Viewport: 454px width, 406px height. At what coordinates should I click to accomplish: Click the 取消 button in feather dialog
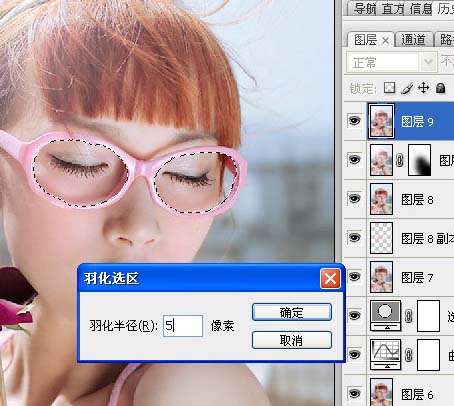[x=292, y=340]
